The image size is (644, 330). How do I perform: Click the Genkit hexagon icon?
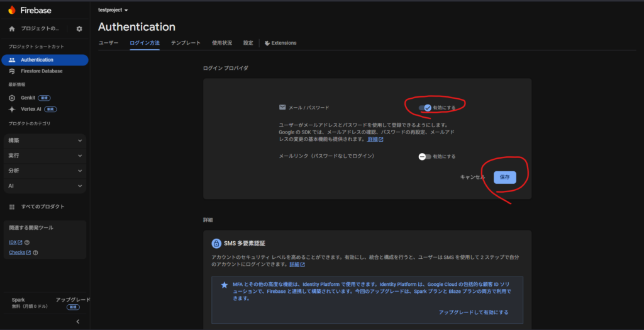click(x=12, y=98)
